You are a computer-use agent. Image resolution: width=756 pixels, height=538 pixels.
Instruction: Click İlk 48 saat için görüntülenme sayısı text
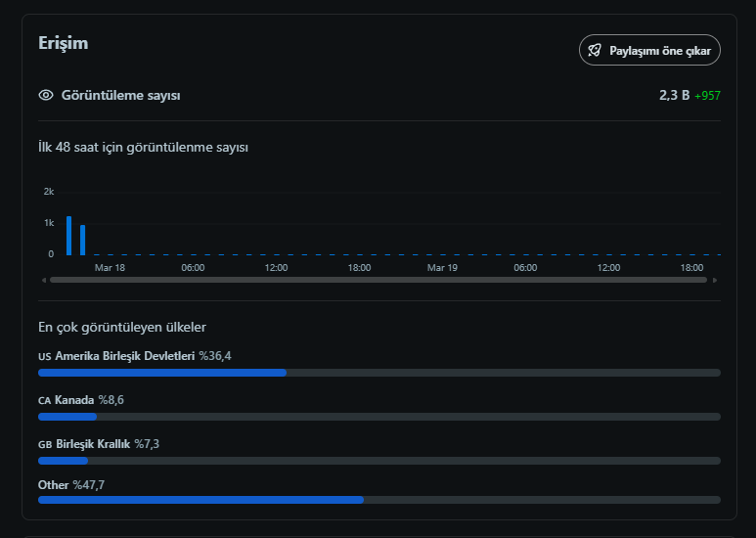pyautogui.click(x=143, y=147)
